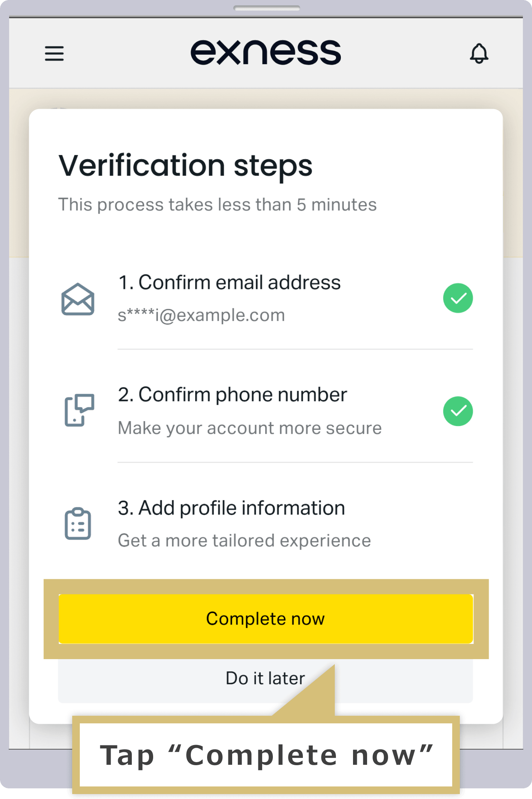Click the masked email s****i@example.com

point(201,315)
